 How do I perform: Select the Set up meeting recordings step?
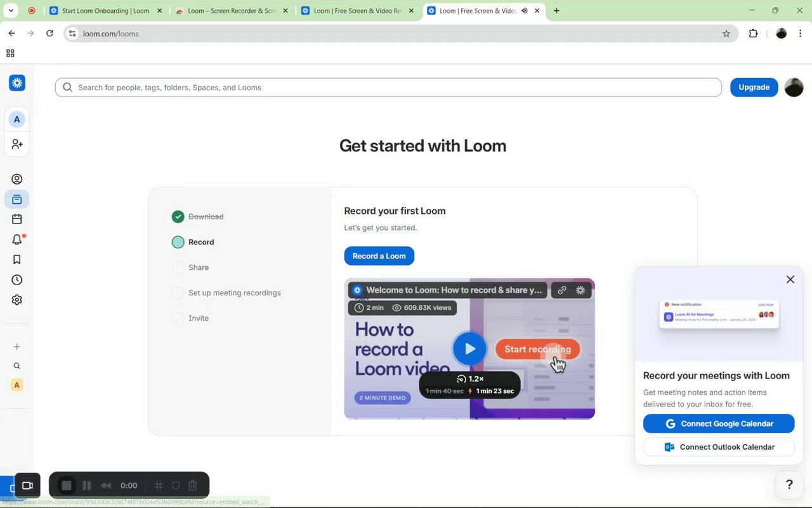(x=226, y=293)
